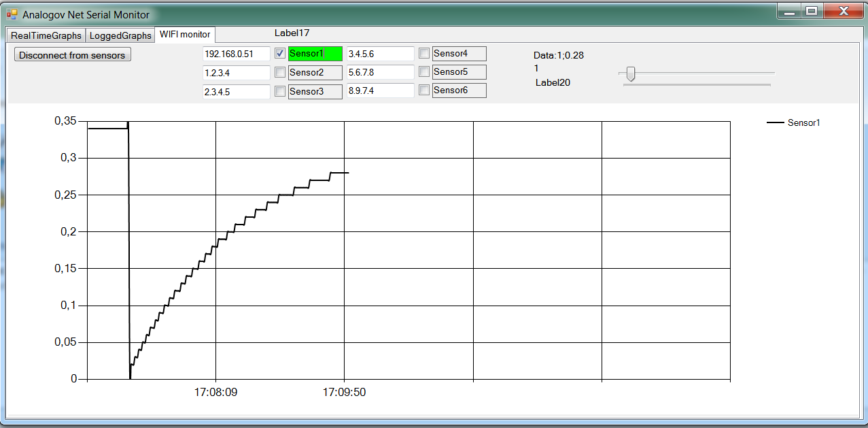The height and width of the screenshot is (428, 868).
Task: Tick the Sensor3 checkbox
Action: click(280, 91)
